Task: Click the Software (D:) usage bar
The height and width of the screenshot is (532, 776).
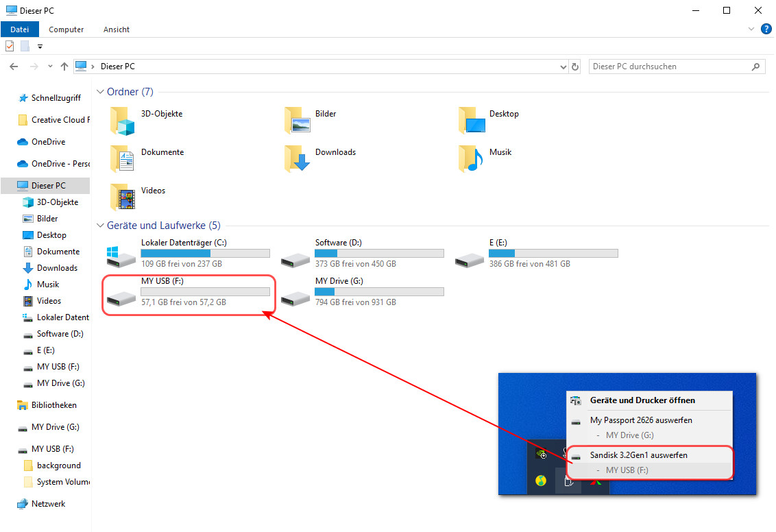Action: [x=380, y=254]
